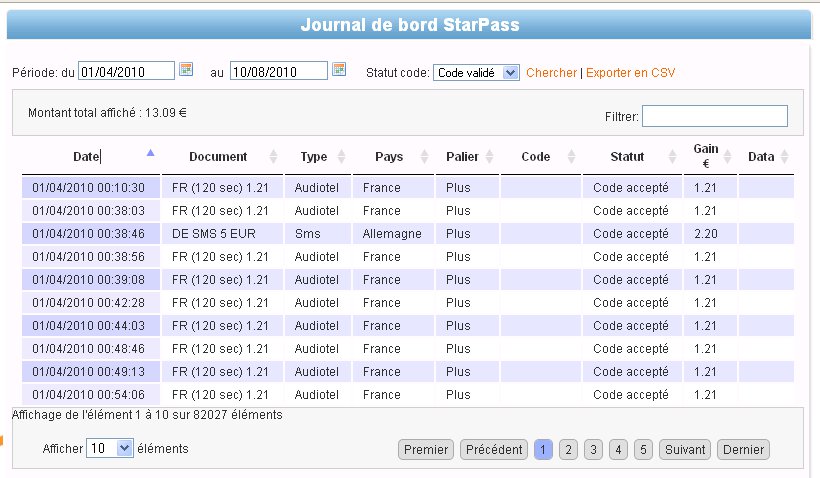820x478 pixels.
Task: Go to the Suivant page
Action: point(685,449)
